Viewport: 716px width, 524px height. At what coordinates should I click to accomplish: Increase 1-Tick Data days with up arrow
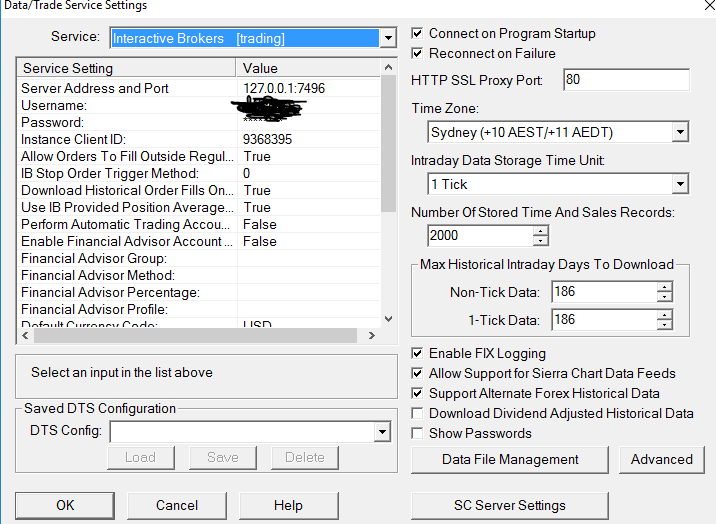pyautogui.click(x=665, y=314)
